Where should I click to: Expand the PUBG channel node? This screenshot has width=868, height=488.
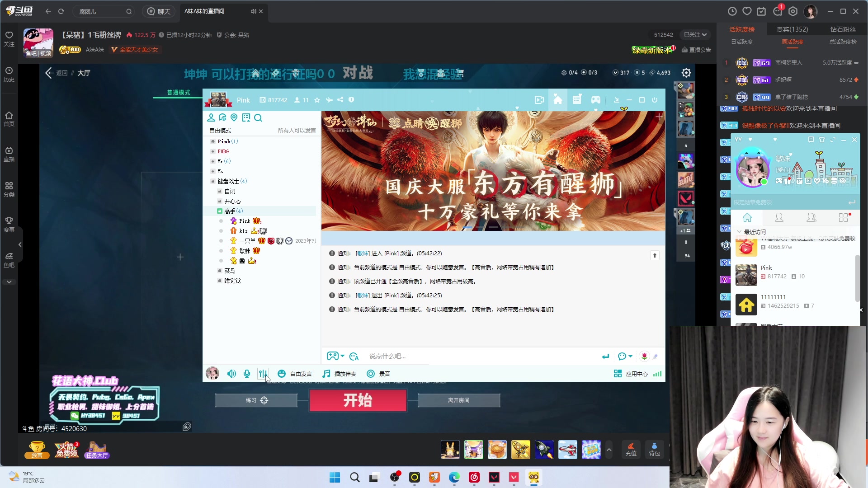click(212, 151)
